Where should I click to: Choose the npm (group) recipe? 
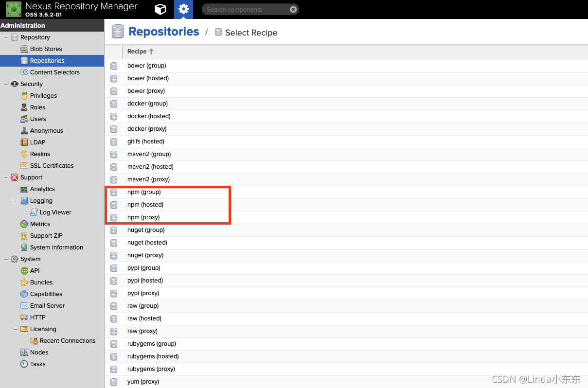346,192
